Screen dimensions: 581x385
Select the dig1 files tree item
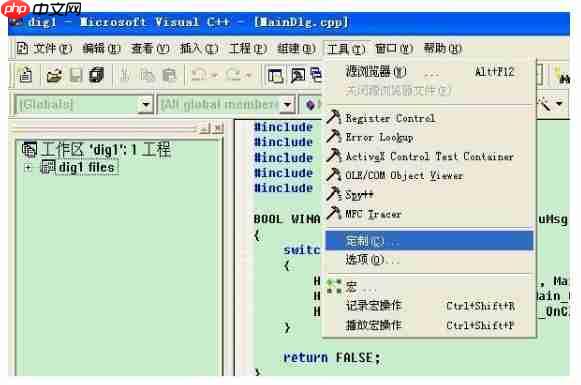(x=87, y=167)
